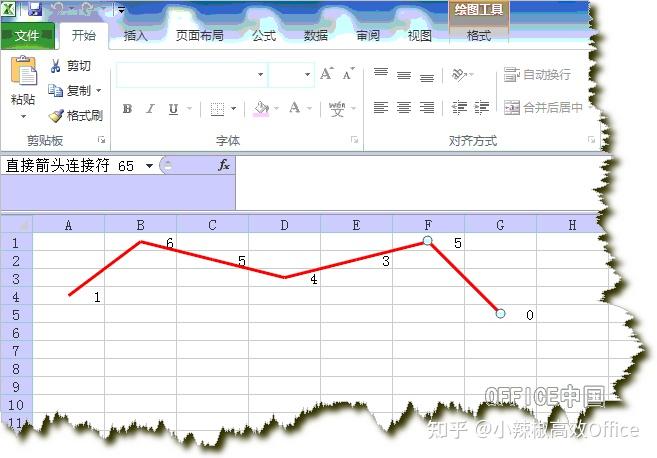Click the Copy (复制) button

(x=69, y=90)
